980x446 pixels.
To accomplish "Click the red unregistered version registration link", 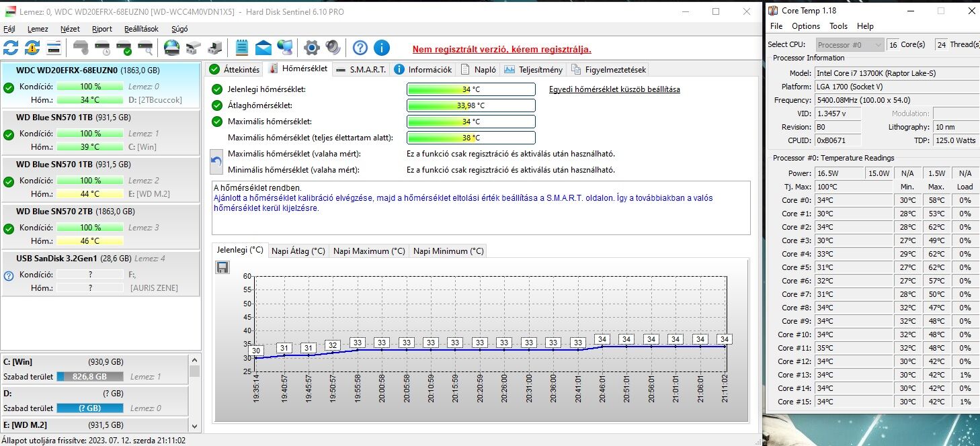I will coord(501,50).
